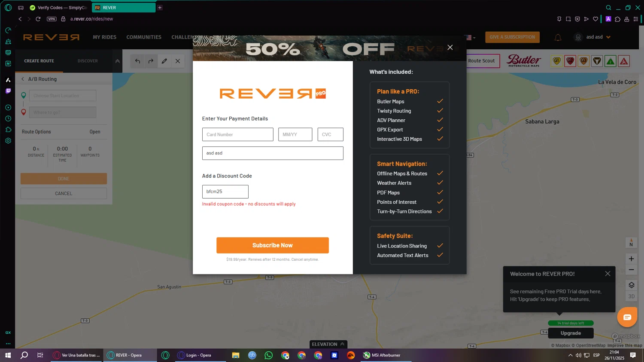This screenshot has height=362, width=644.
Task: Click Choose Start Location field
Action: (63, 96)
